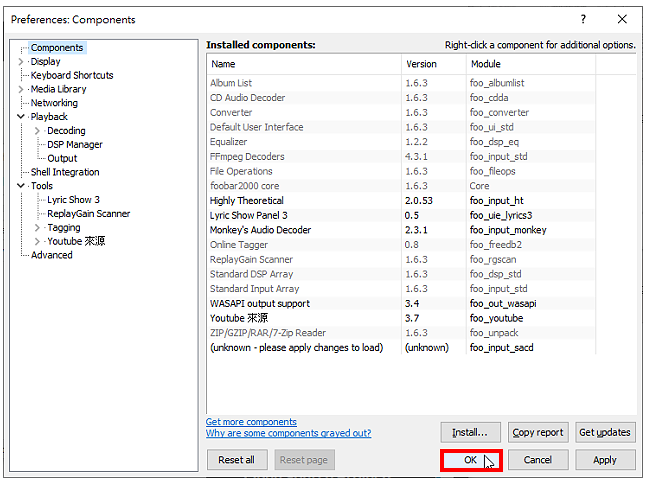Collapse the Playback tree node
This screenshot has height=482, width=649.
[x=21, y=117]
